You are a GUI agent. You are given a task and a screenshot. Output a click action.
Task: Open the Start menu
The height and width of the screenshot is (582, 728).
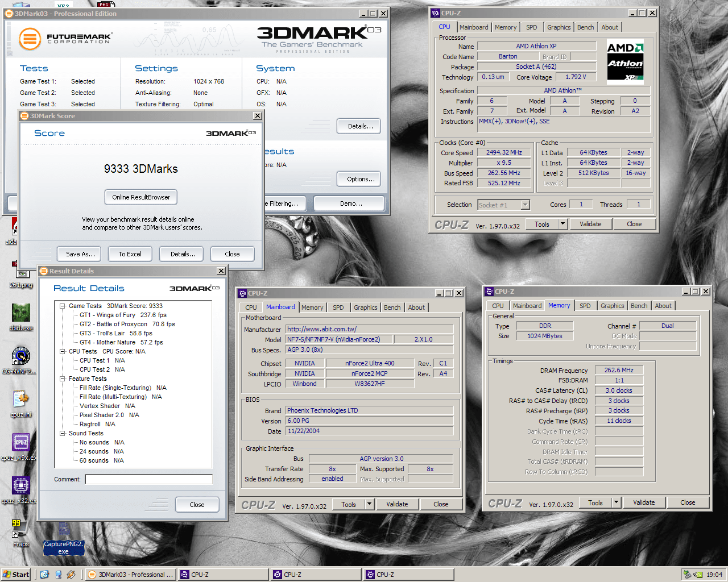coord(15,575)
